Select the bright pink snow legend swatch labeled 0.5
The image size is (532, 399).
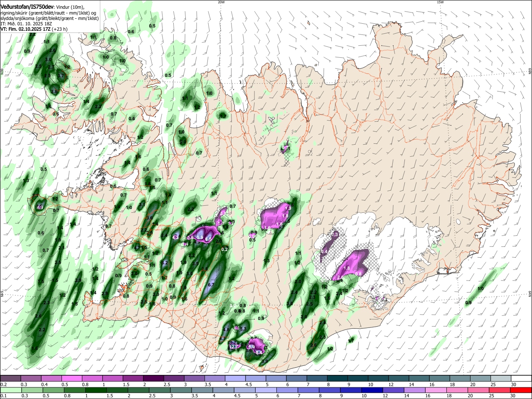click(71, 378)
